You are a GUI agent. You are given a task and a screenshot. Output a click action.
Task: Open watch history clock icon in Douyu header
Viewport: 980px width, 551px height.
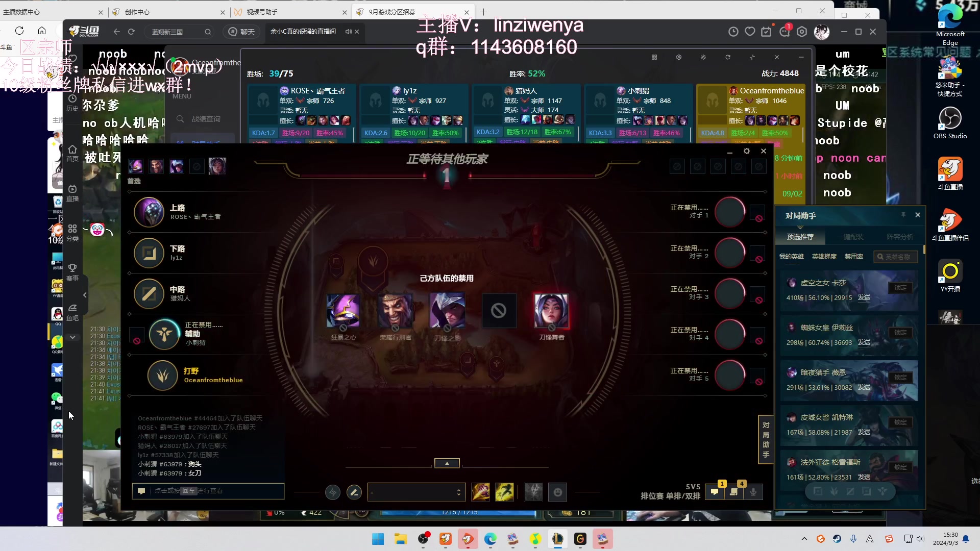pyautogui.click(x=733, y=32)
